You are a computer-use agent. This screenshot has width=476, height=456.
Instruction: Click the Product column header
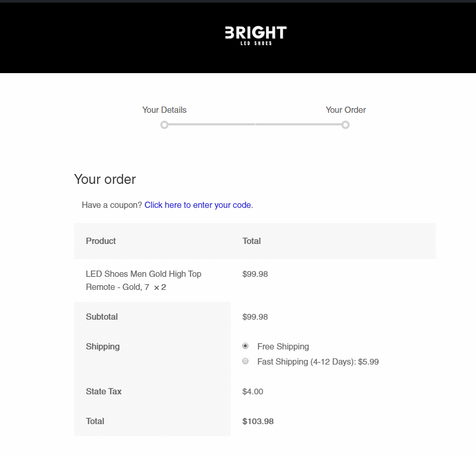[x=101, y=241]
